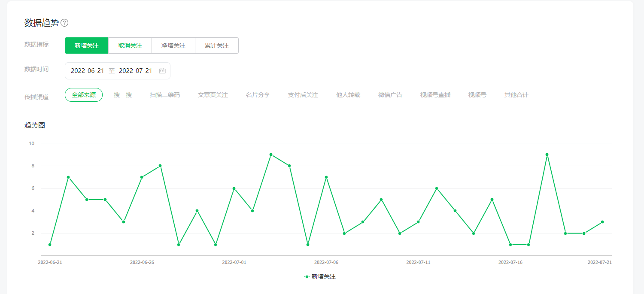Open the calendar icon in date range
Image resolution: width=644 pixels, height=294 pixels.
(x=162, y=71)
